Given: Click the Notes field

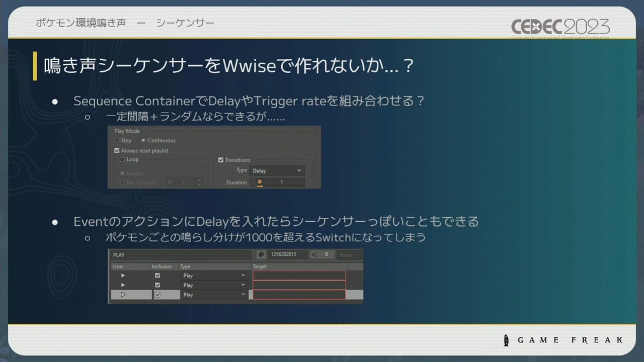Looking at the screenshot, I should tap(350, 255).
